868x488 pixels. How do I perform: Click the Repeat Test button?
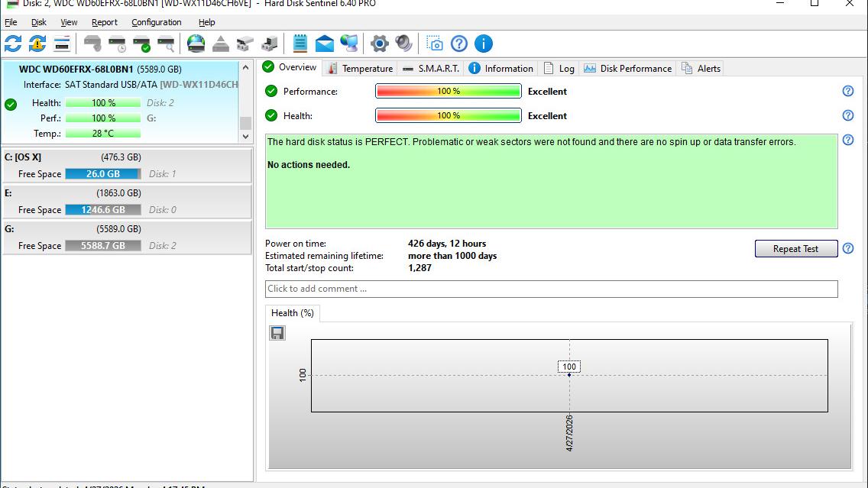pos(796,249)
